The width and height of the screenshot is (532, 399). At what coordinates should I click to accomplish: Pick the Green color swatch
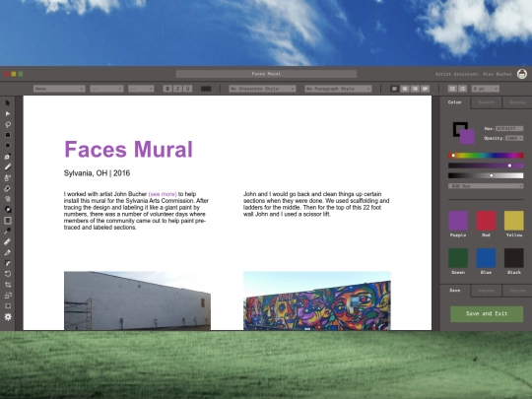pyautogui.click(x=458, y=258)
